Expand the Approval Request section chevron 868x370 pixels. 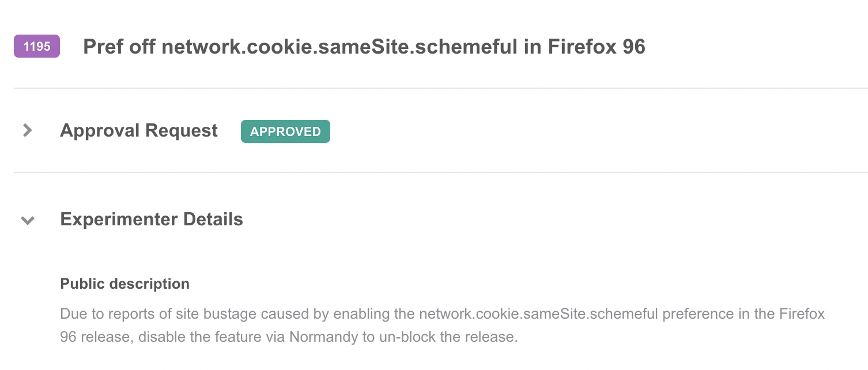tap(27, 131)
